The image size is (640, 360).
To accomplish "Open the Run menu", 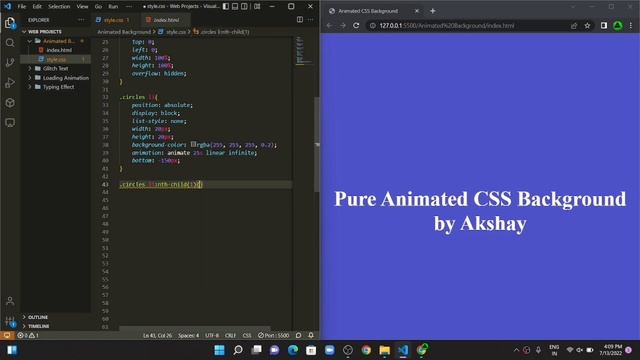I will point(113,6).
